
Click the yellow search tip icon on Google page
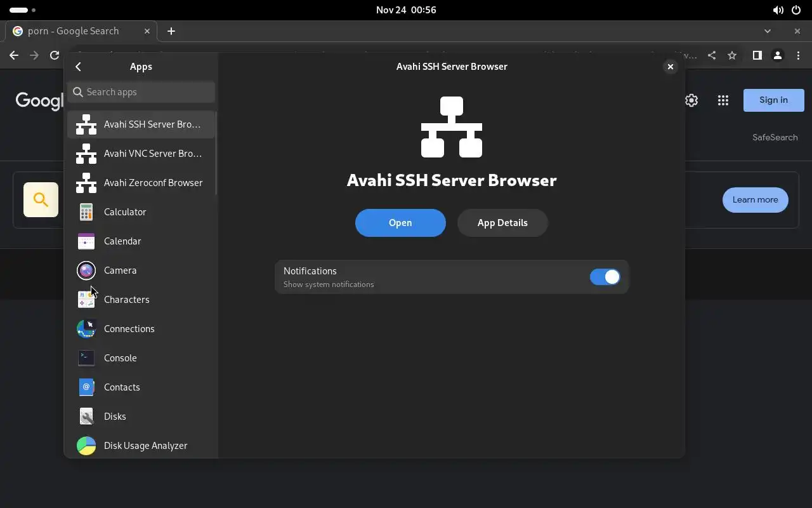pos(41,200)
